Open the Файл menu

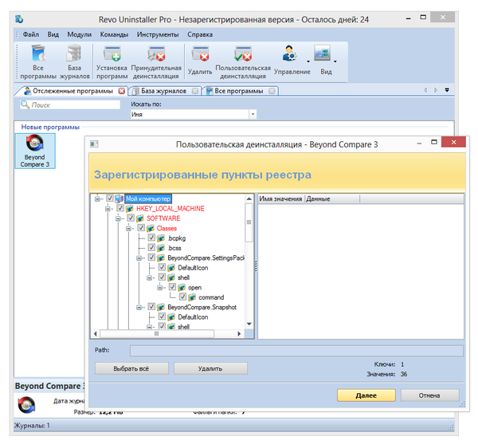[x=31, y=34]
